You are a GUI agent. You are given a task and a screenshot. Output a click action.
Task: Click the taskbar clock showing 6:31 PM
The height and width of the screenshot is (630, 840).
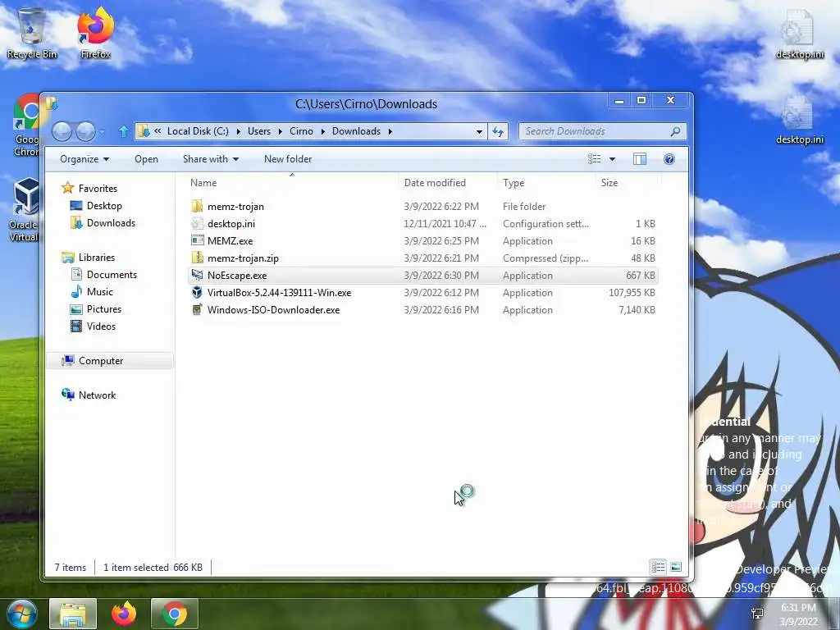coord(798,614)
